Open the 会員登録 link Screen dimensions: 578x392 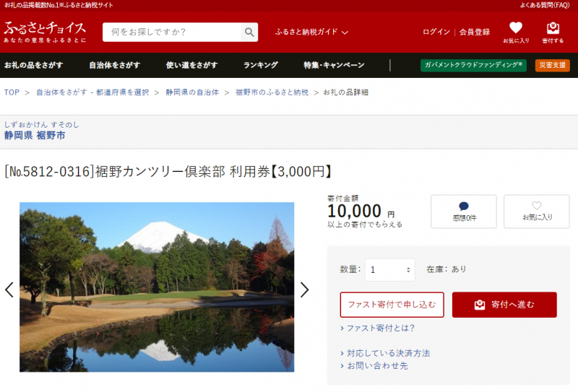[475, 32]
